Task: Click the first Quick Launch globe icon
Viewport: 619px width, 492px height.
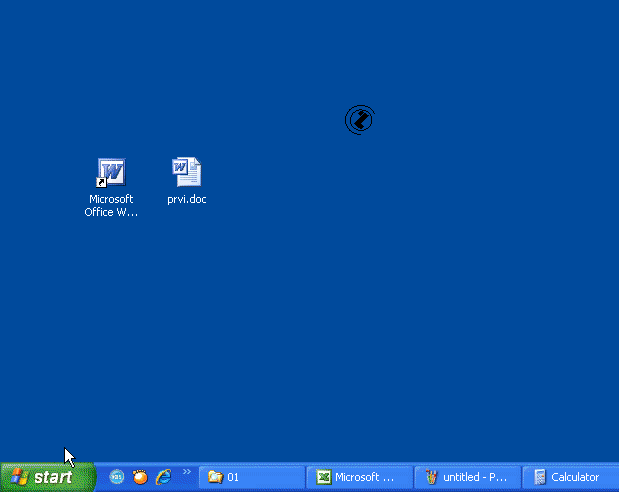Action: tap(117, 477)
